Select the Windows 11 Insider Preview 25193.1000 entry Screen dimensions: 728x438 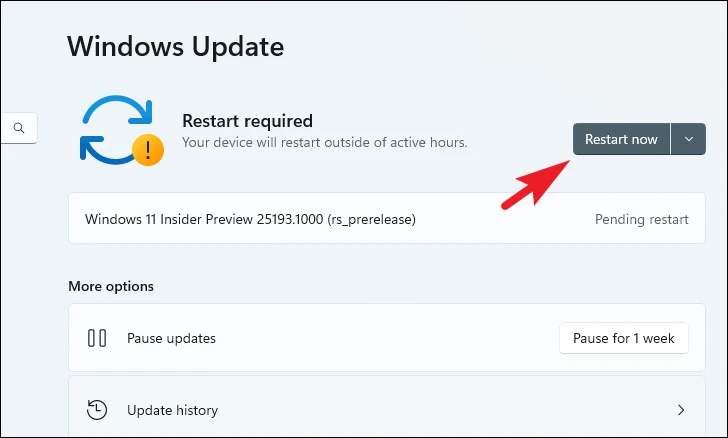(387, 218)
